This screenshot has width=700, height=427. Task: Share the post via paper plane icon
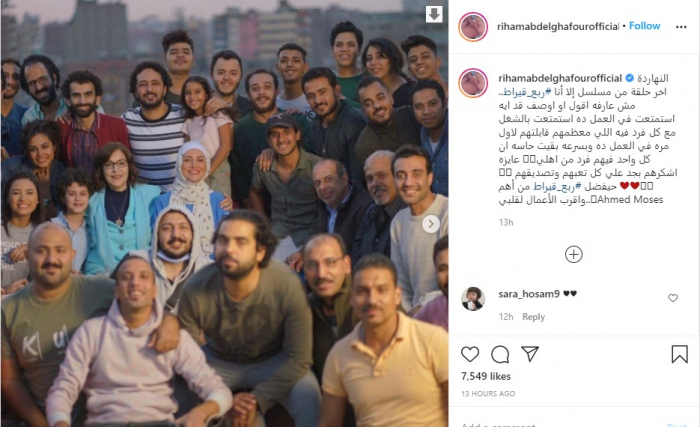coord(530,354)
